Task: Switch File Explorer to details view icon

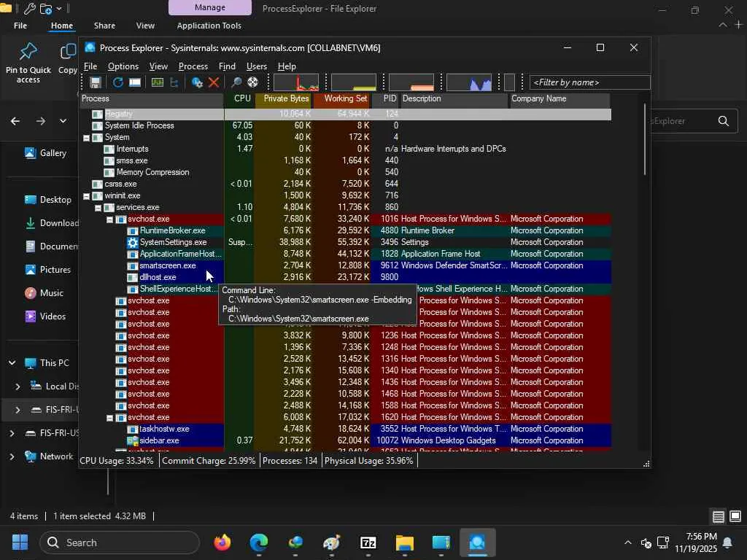Action: [x=719, y=516]
